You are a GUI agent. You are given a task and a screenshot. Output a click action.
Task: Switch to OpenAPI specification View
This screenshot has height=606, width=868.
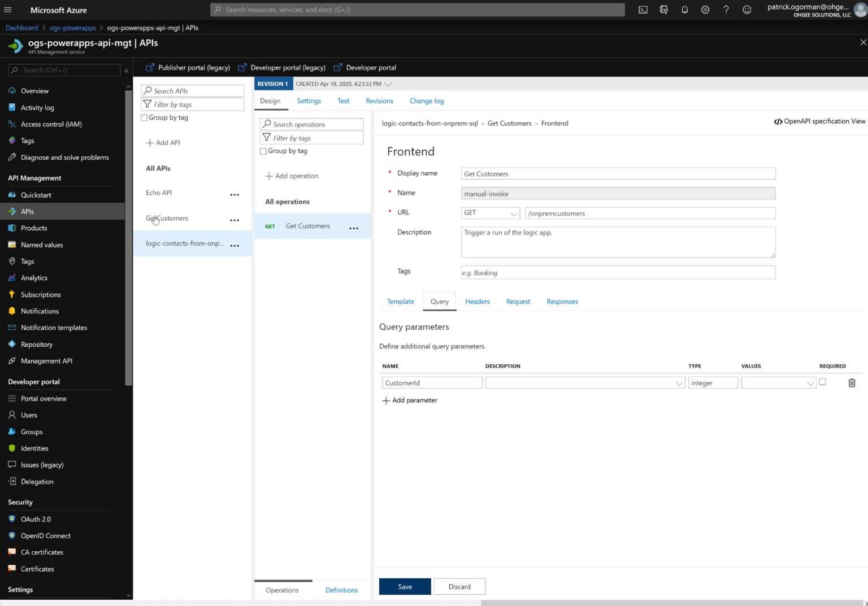tap(819, 121)
